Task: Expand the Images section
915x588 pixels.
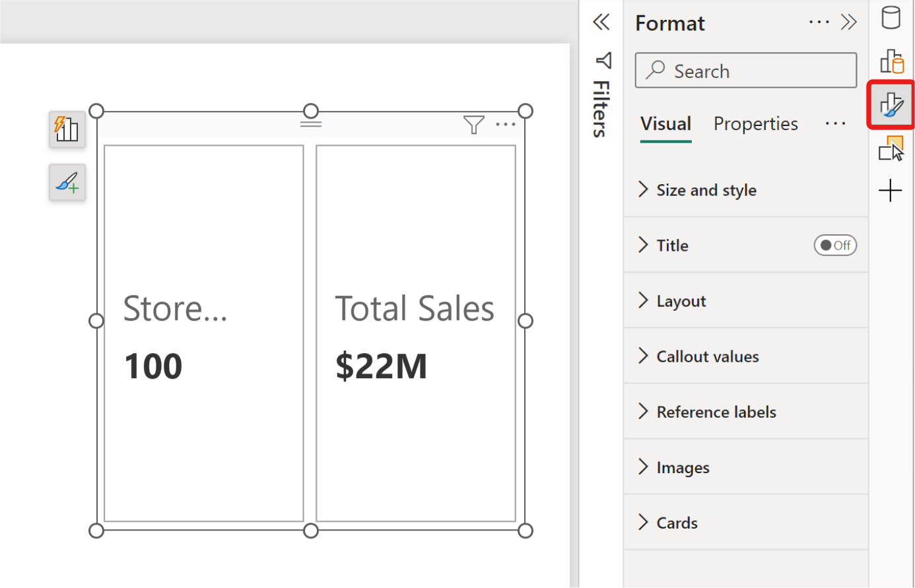Action: click(745, 467)
